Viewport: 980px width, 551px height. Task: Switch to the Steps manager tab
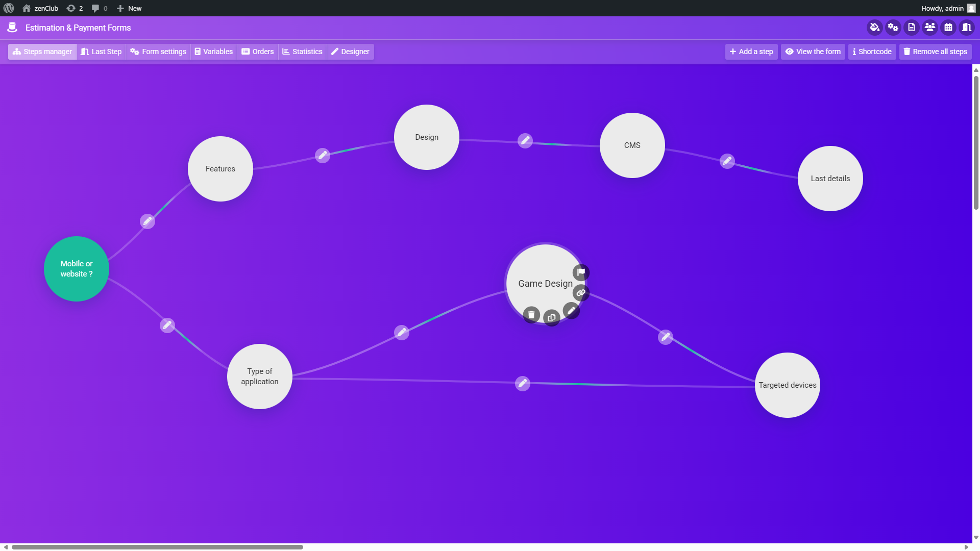coord(42,52)
